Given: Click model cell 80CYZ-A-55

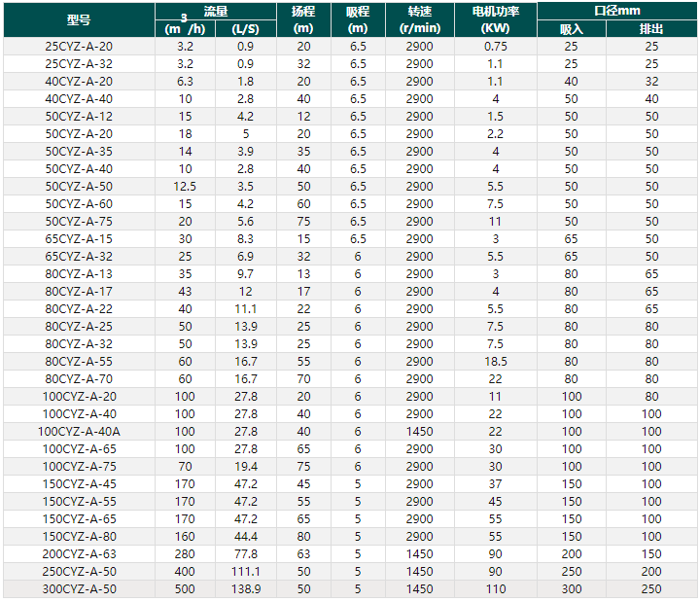Looking at the screenshot, I should click(79, 361).
